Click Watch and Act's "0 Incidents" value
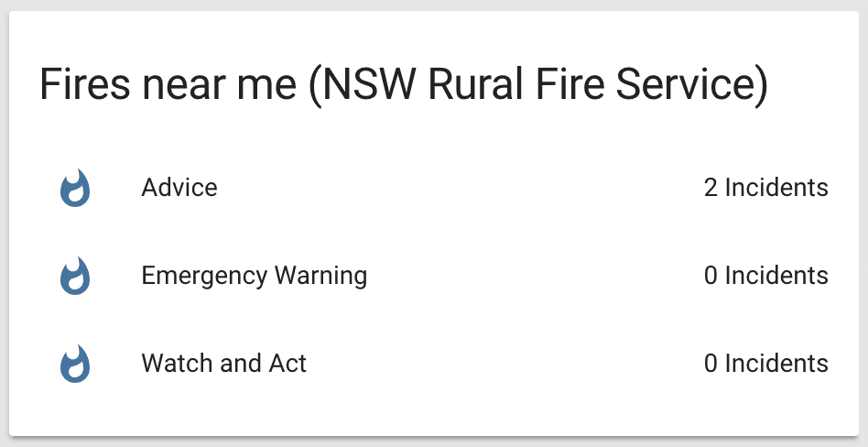Viewport: 868px width, 447px height. (x=765, y=364)
